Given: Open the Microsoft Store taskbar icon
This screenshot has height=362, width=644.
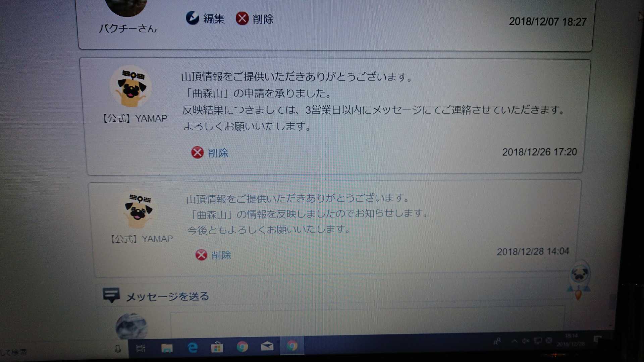Looking at the screenshot, I should tap(217, 347).
